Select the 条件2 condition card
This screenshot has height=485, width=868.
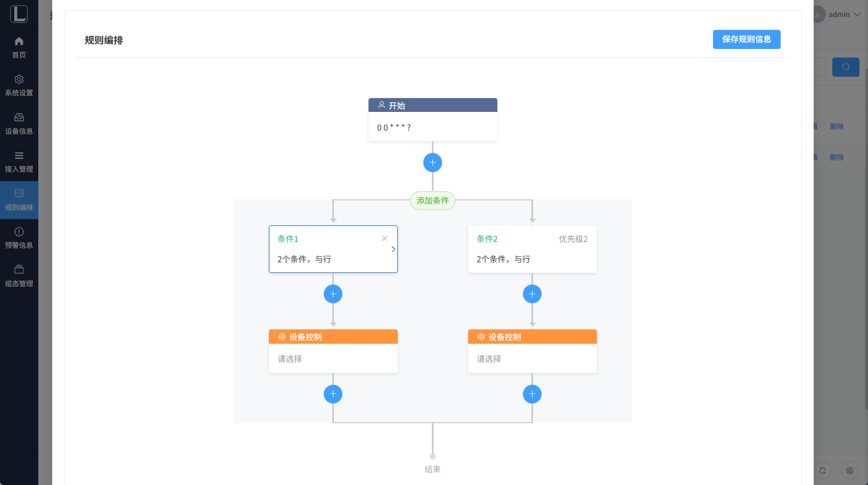point(532,249)
